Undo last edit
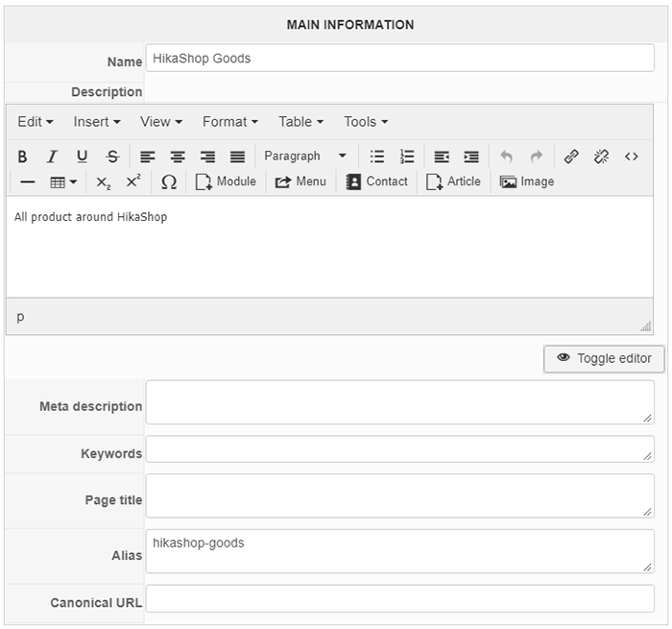Image resolution: width=672 pixels, height=629 pixels. pyautogui.click(x=507, y=157)
